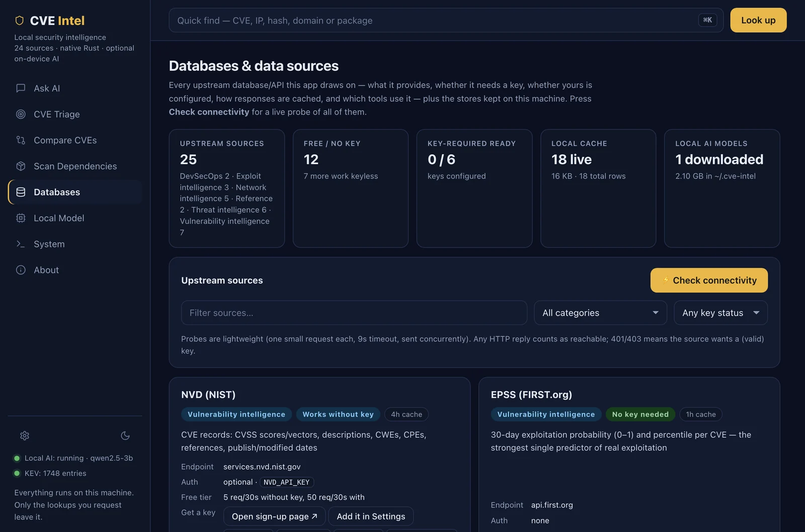The image size is (805, 532).
Task: Open the Local Model section
Action: 75,218
